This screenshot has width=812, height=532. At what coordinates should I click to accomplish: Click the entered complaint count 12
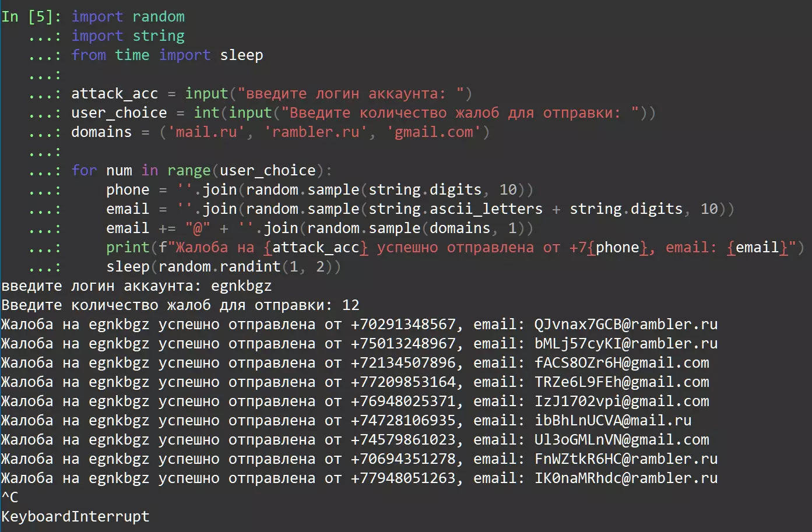[x=350, y=305]
